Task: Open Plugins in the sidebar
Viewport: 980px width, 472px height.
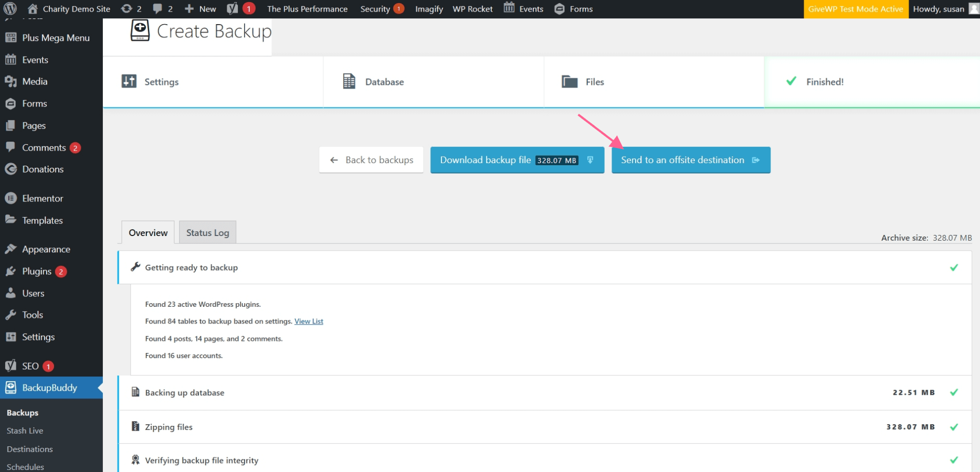Action: (51, 271)
